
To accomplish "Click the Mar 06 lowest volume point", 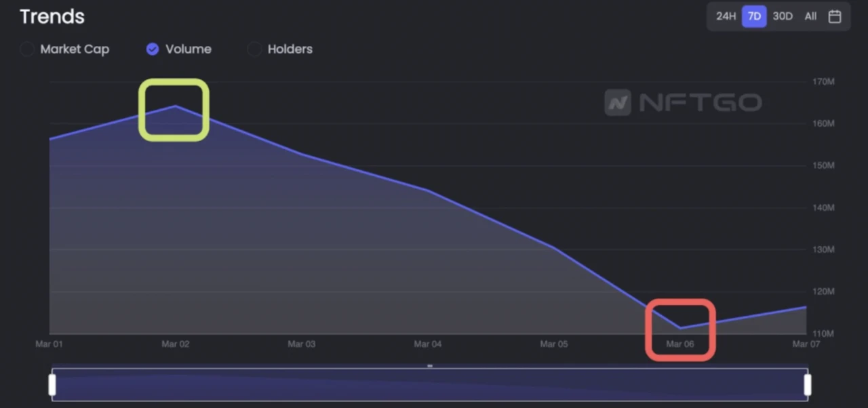I will click(680, 328).
